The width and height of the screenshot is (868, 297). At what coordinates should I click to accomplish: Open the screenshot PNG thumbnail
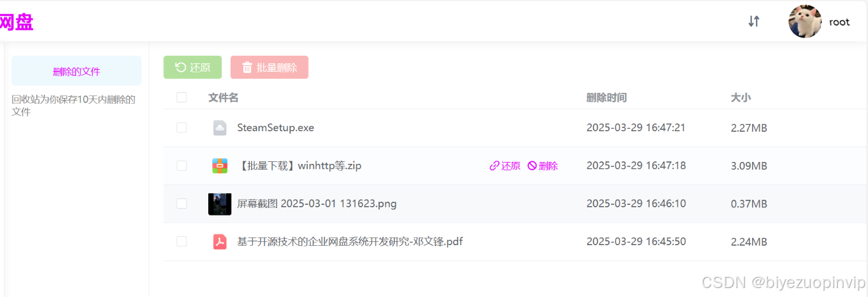(220, 204)
